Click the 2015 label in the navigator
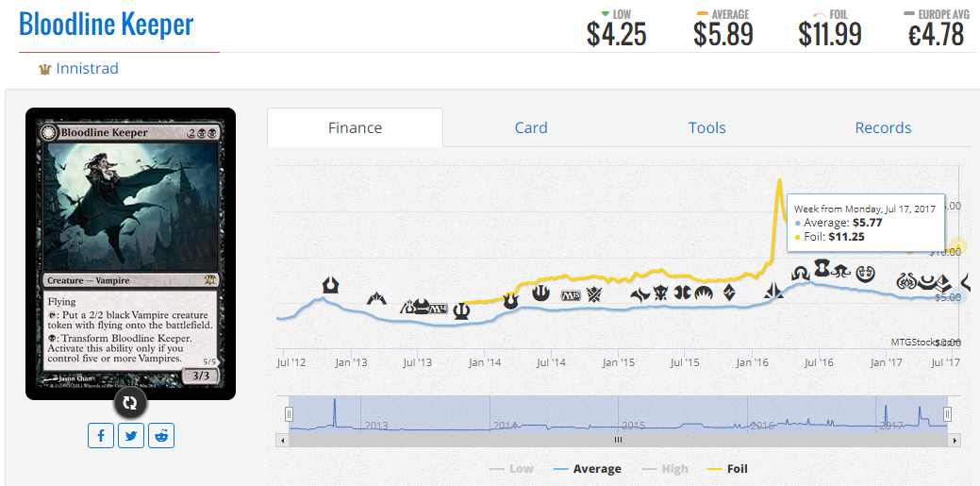The width and height of the screenshot is (980, 486). coord(634,426)
